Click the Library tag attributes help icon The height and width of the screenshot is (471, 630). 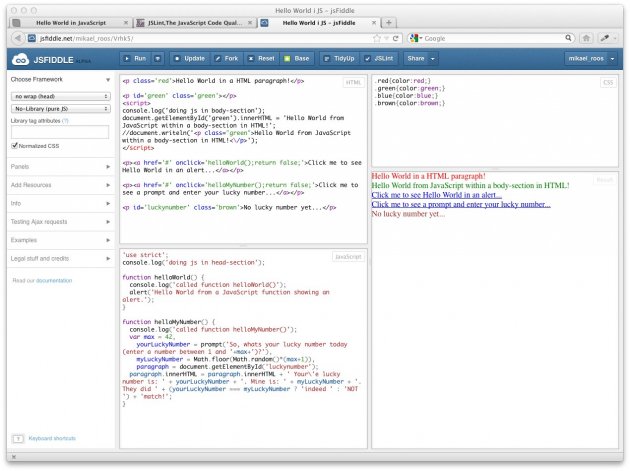(x=65, y=121)
